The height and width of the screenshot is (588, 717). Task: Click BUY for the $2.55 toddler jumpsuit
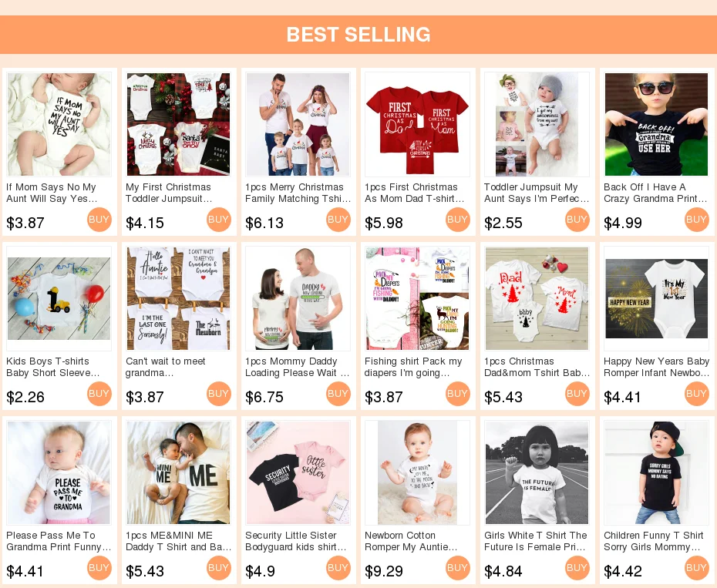click(x=577, y=220)
